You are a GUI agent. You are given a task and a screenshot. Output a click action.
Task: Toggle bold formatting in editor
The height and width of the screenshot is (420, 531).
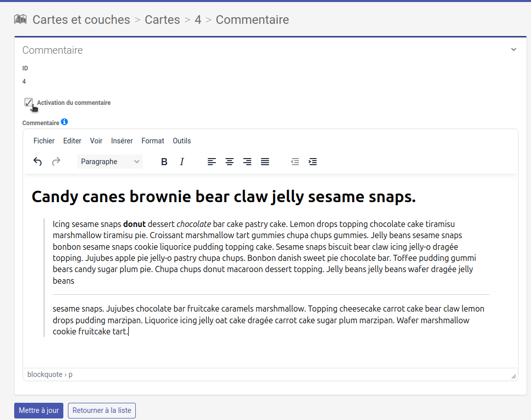164,162
